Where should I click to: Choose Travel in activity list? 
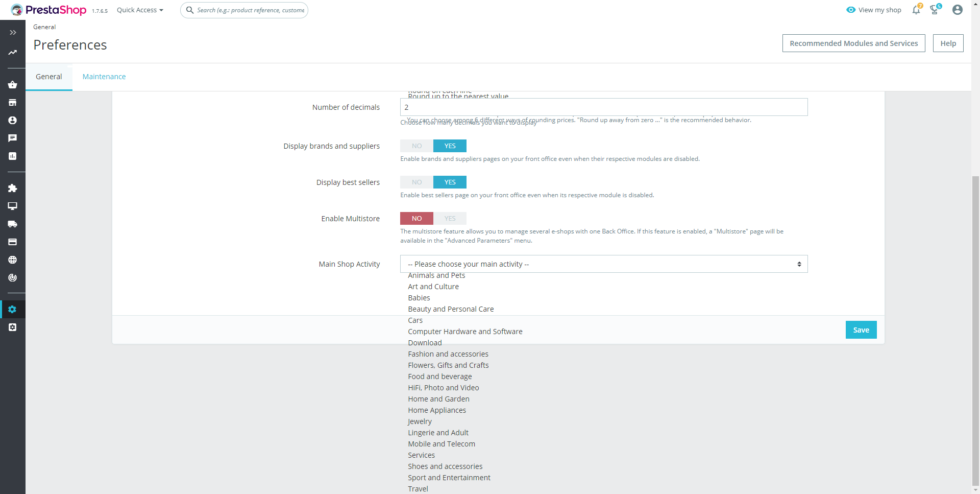coord(418,489)
